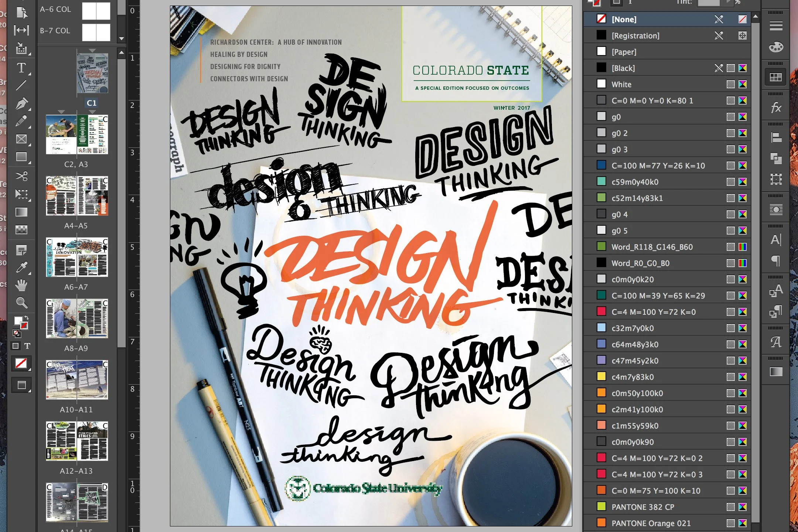Select the Rectangle Frame tool
Viewport: 798px width, 532px height.
21,139
